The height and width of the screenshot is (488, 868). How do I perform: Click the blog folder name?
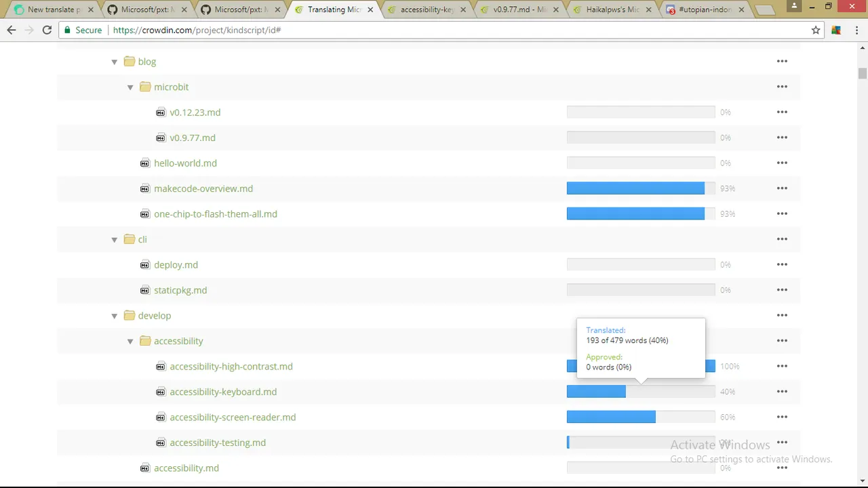point(147,62)
